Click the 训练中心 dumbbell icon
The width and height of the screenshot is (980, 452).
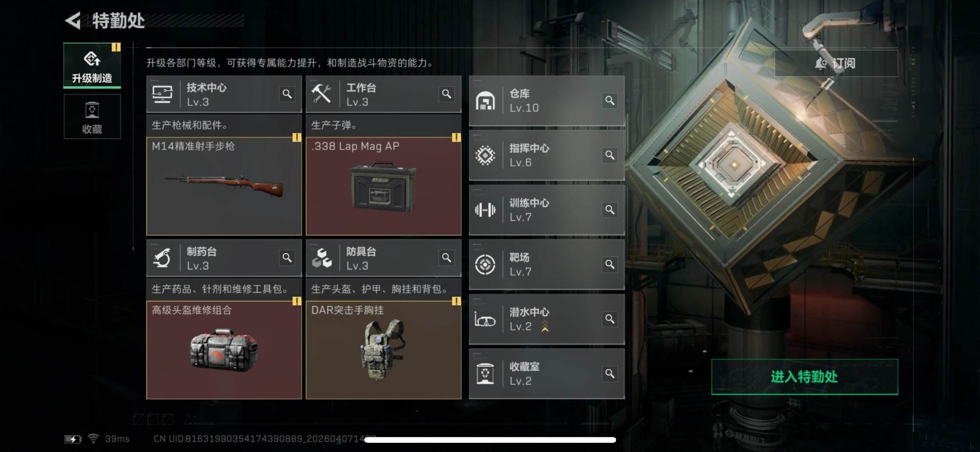click(x=485, y=210)
